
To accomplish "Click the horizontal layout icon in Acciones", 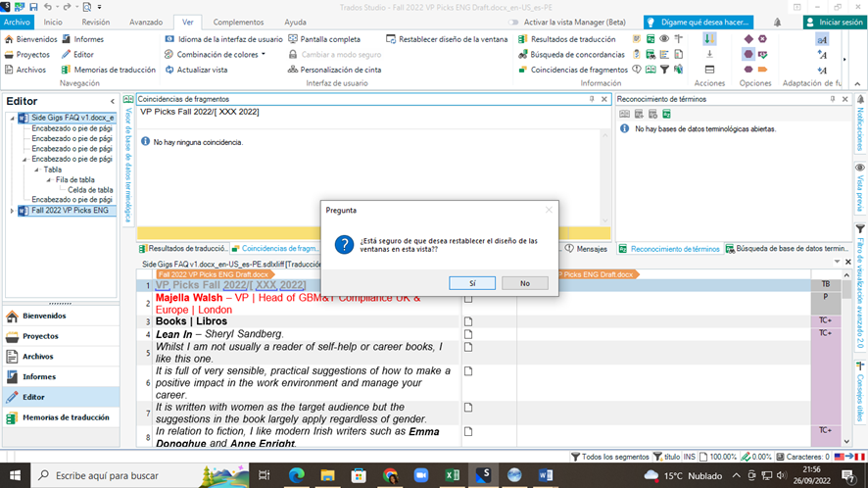I will (709, 70).
